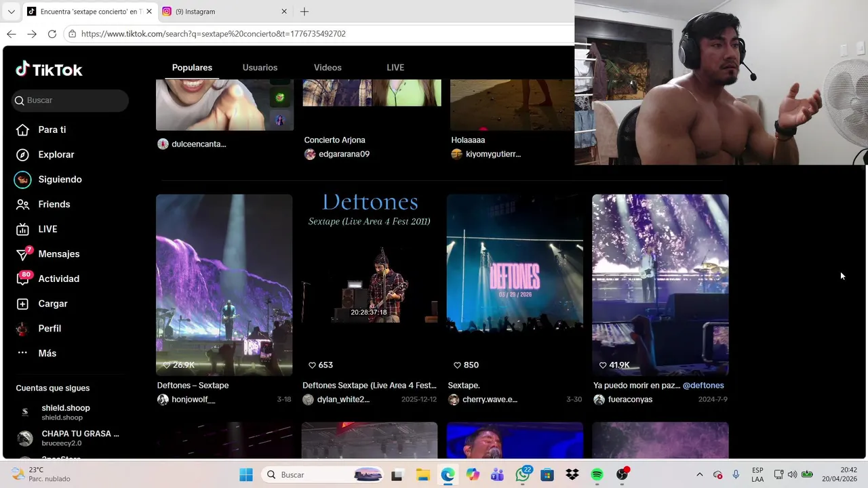Screen dimensions: 868x488
Task: Open Deftones Sextape Live Area 4 Fest thumbnail
Action: (x=370, y=285)
